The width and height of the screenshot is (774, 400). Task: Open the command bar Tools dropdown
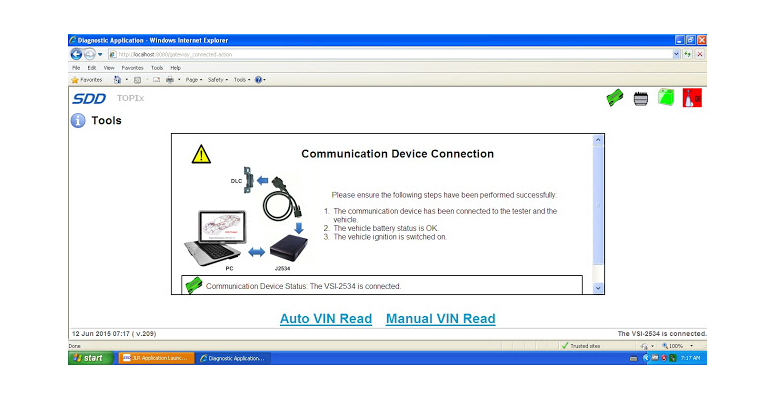coord(242,80)
